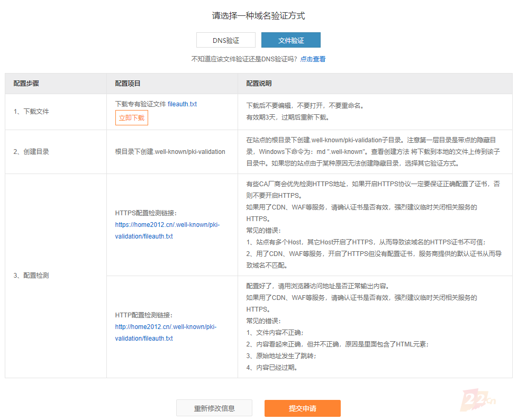Select the 2、创建目录 step cell

pos(31,152)
